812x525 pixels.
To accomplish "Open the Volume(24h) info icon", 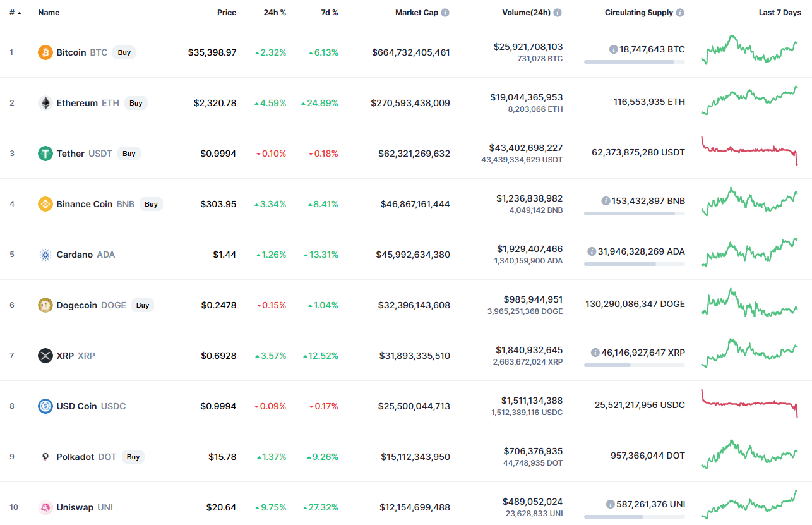I will tap(558, 13).
